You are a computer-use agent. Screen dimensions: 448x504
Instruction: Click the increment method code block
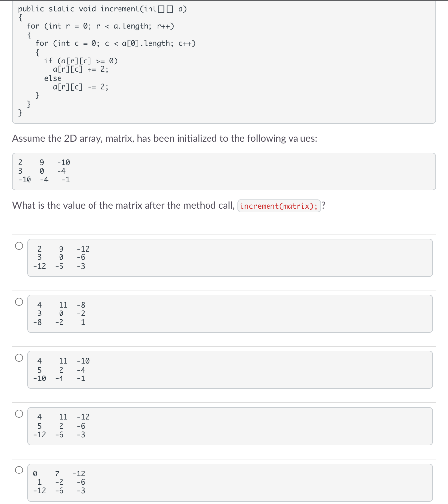click(x=224, y=63)
